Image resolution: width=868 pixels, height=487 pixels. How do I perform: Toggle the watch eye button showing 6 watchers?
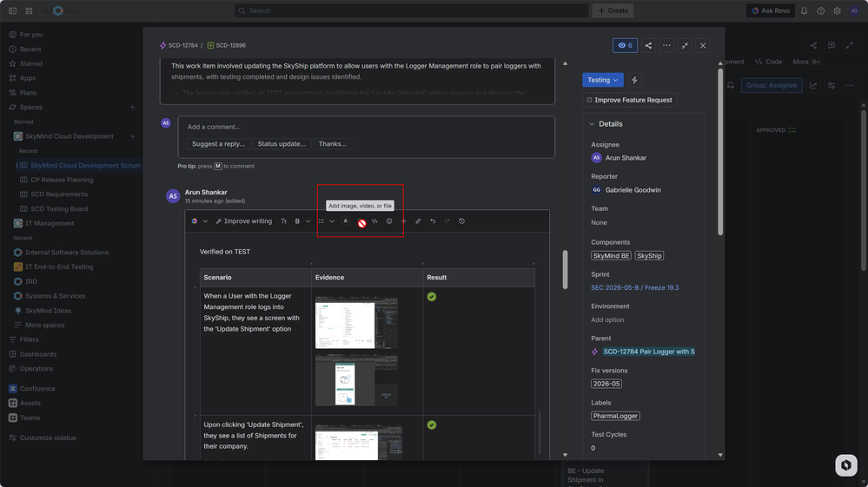tap(625, 45)
